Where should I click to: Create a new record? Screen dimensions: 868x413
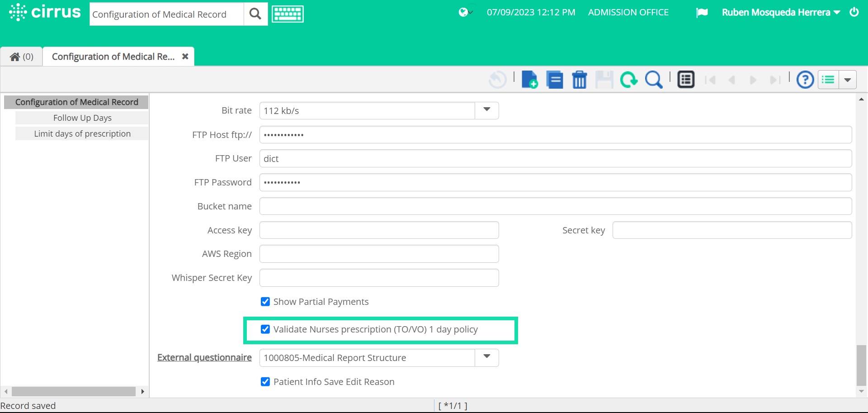click(530, 80)
